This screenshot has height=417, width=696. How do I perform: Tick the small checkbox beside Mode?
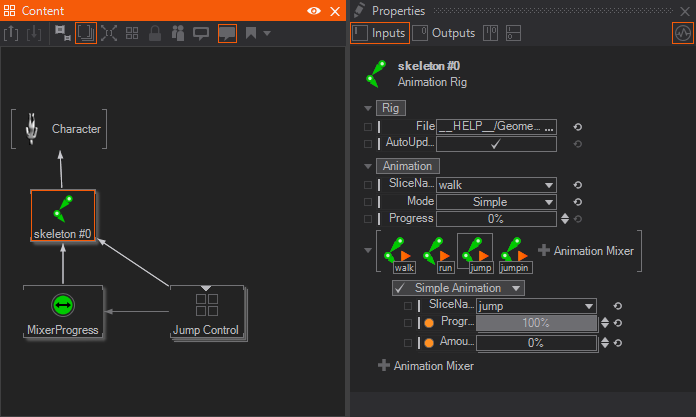pyautogui.click(x=368, y=202)
